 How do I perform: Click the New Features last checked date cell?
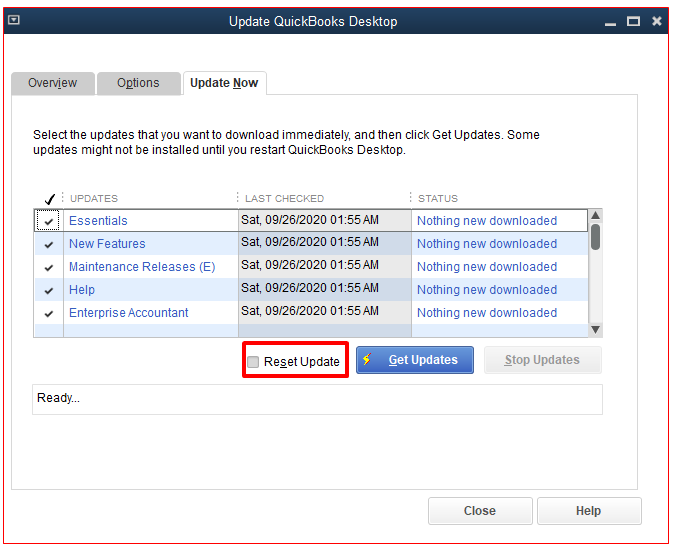pyautogui.click(x=324, y=244)
